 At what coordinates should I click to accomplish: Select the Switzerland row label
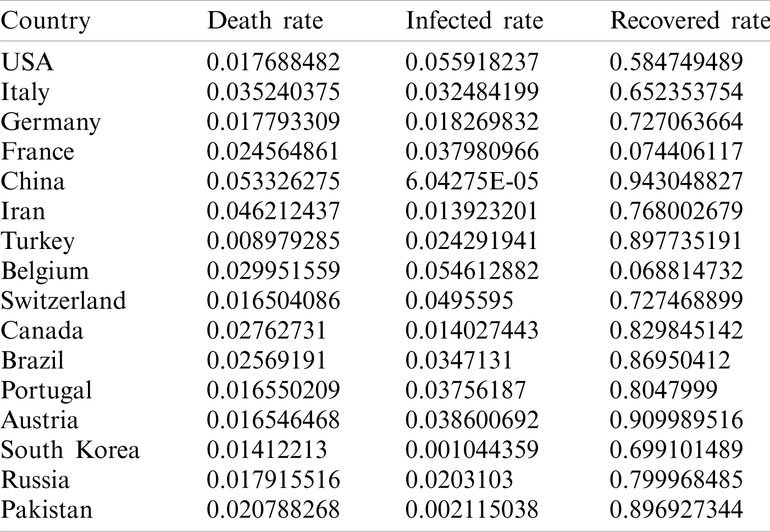[63, 301]
